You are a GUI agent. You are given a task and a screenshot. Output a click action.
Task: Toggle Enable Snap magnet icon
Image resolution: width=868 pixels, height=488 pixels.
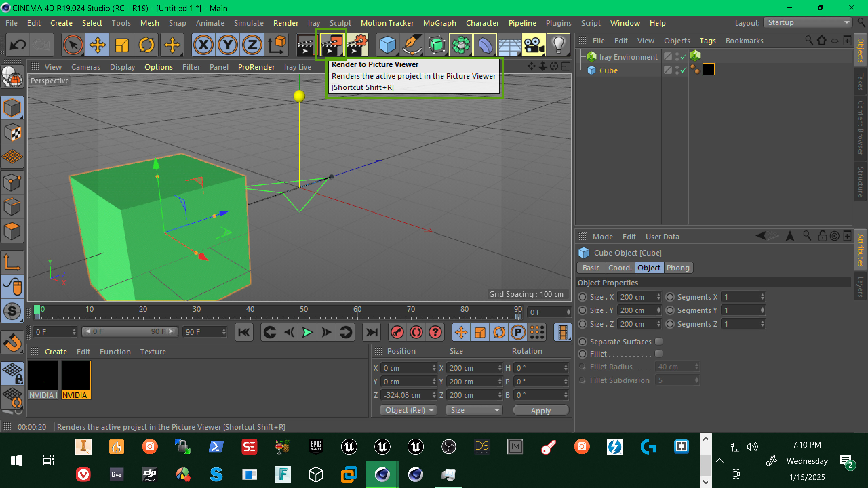click(x=12, y=343)
